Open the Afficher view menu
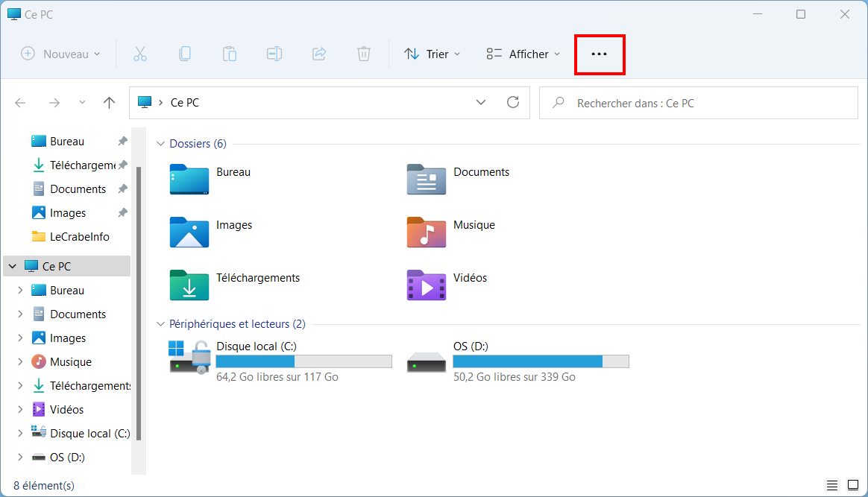This screenshot has height=497, width=868. click(x=523, y=54)
